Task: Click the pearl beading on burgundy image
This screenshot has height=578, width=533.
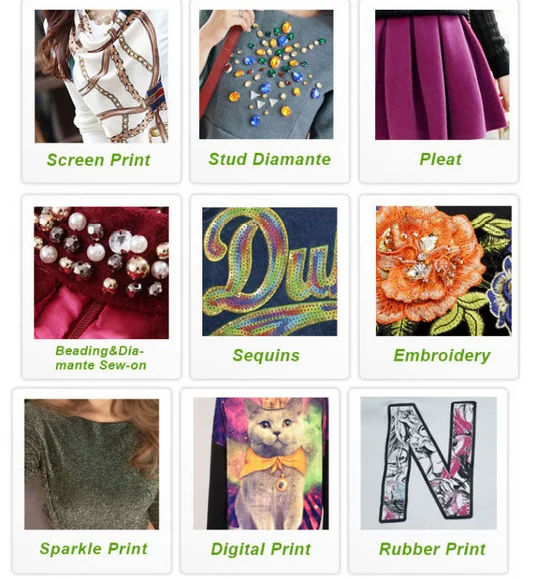Action: [101, 272]
